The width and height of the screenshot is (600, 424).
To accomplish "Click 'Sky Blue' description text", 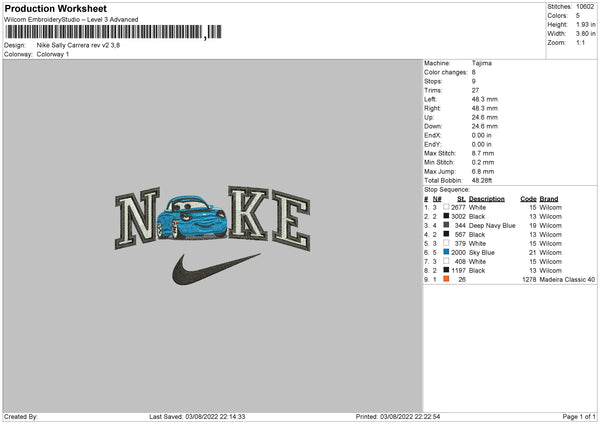I will [482, 253].
